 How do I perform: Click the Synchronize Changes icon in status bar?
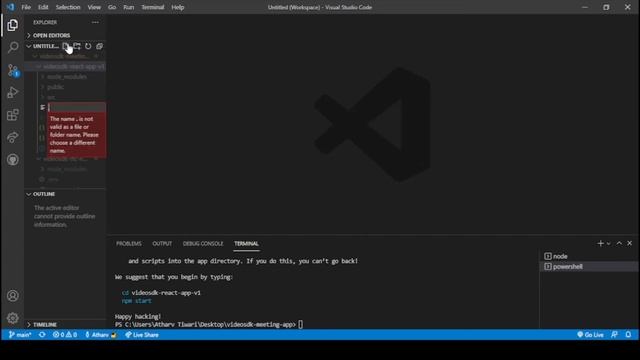click(x=42, y=335)
